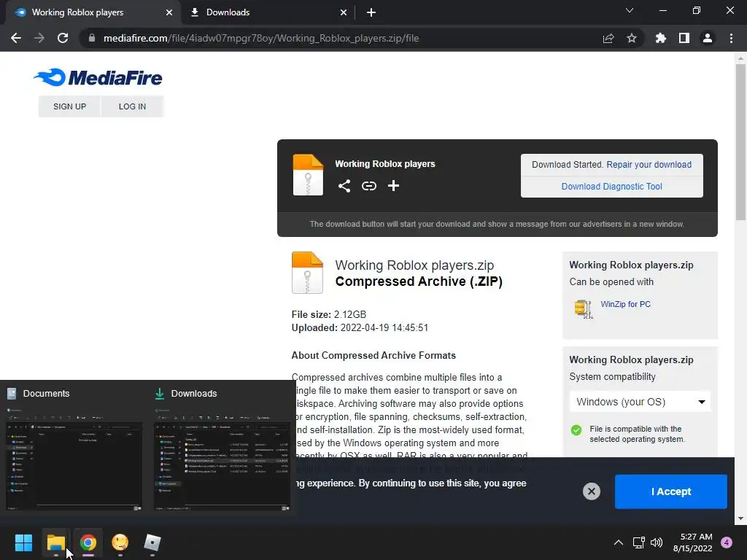Reload the MediaFire page
This screenshot has width=747, height=560.
(x=63, y=38)
